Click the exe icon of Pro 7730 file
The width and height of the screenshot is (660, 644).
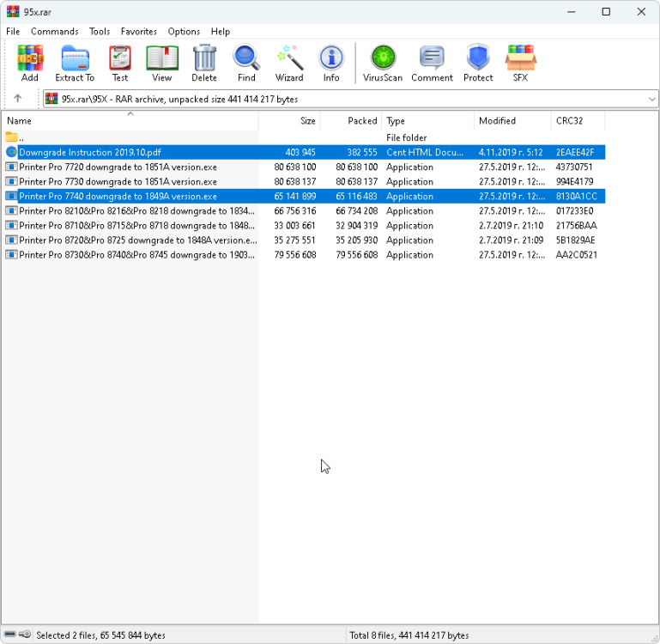pos(11,181)
